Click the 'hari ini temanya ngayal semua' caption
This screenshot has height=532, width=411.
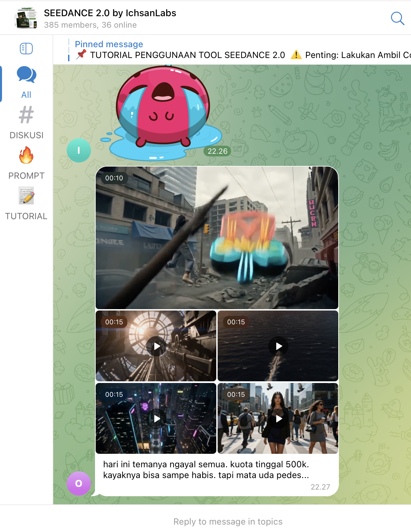pyautogui.click(x=206, y=470)
